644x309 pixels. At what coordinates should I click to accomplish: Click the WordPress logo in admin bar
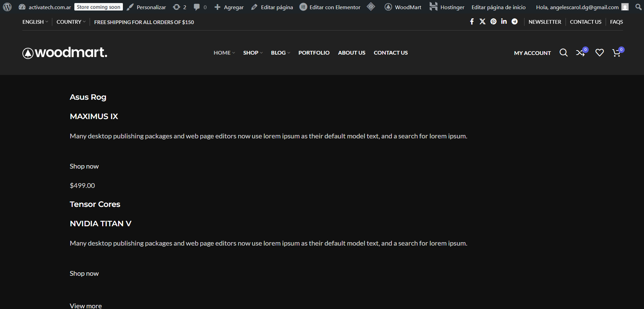[7, 7]
